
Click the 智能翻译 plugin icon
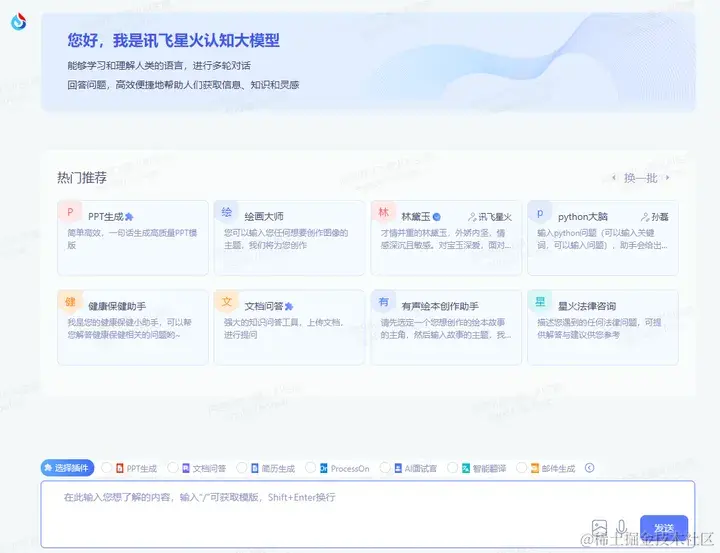pyautogui.click(x=466, y=468)
